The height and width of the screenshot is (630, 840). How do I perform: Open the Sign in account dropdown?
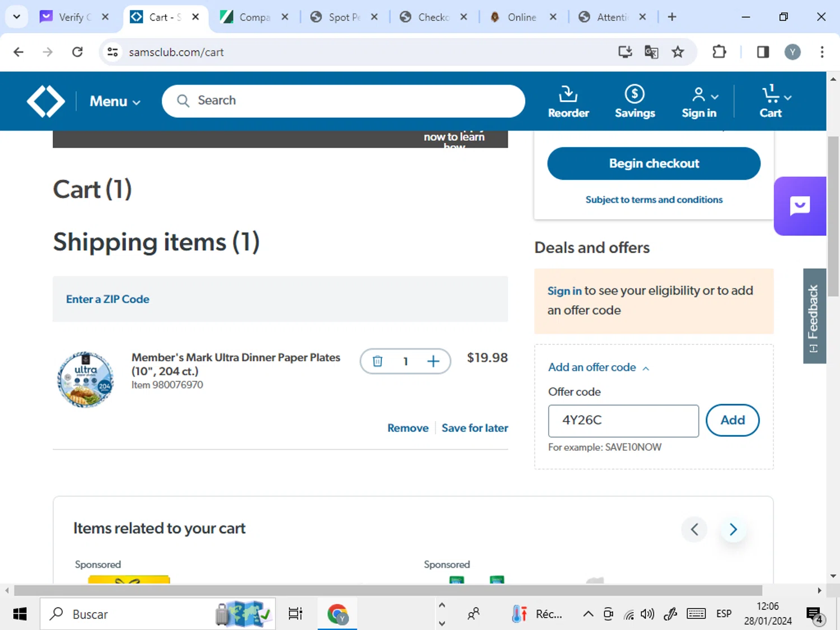click(699, 101)
